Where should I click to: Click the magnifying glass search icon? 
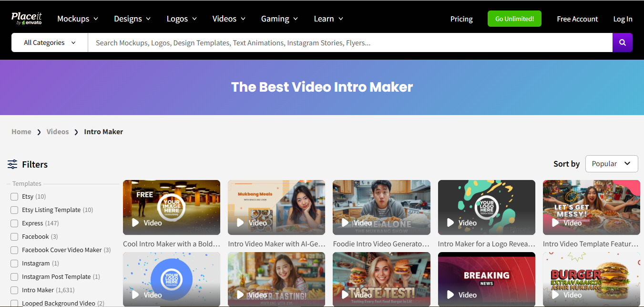pyautogui.click(x=623, y=42)
